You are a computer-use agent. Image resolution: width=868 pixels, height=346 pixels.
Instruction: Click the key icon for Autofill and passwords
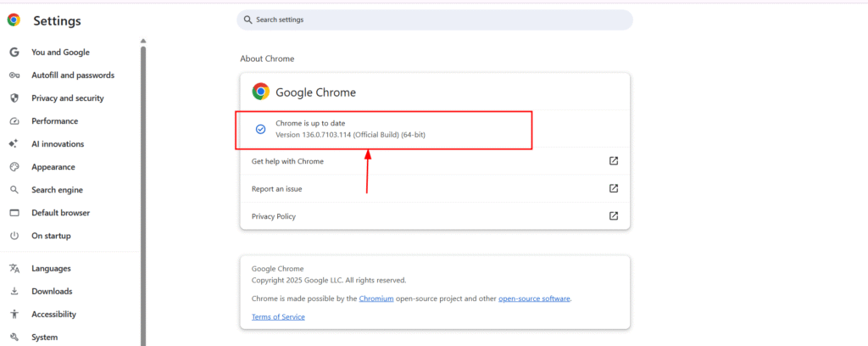[x=14, y=75]
